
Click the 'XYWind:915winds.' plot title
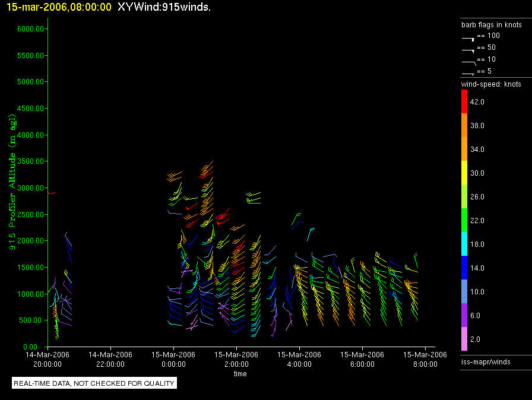[164, 7]
